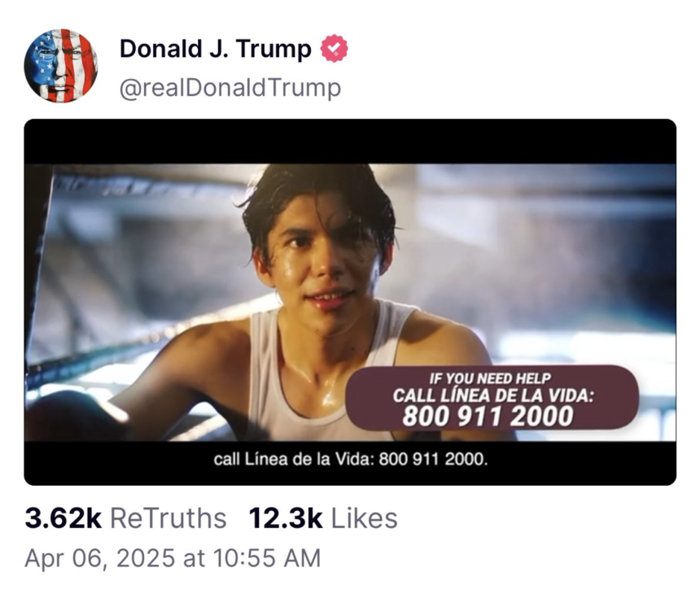This screenshot has width=700, height=594.
Task: Open the Donald J. Trump display name
Action: [x=215, y=50]
